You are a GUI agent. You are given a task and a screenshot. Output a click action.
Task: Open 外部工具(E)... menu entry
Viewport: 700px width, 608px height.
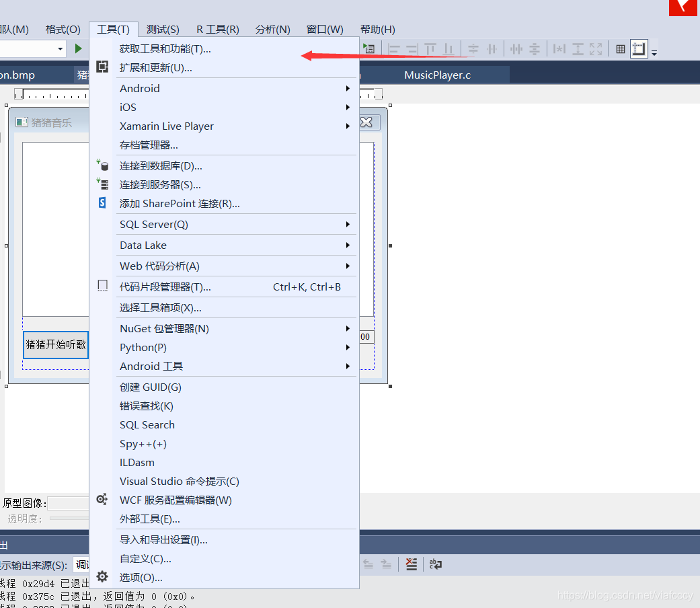[224, 519]
